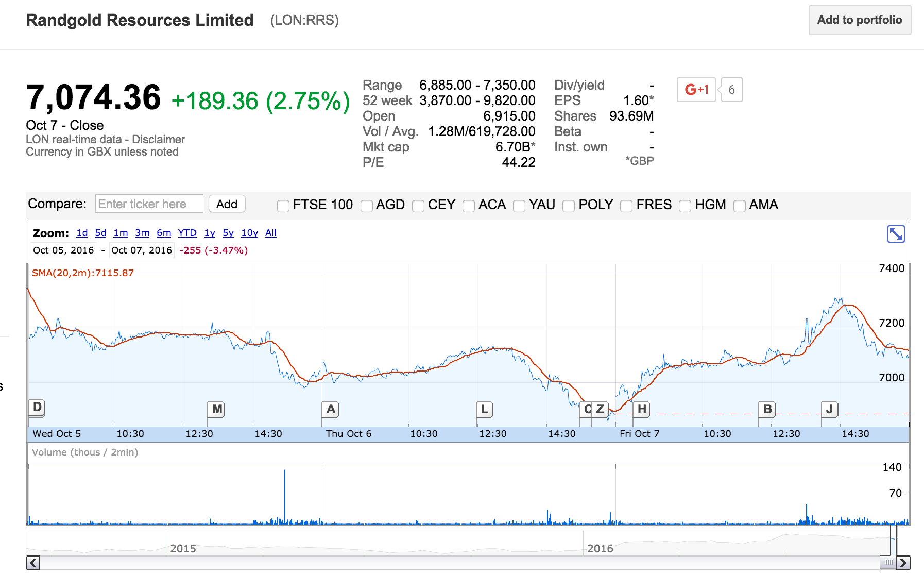Tick the HGM comparison checkbox

pos(685,206)
